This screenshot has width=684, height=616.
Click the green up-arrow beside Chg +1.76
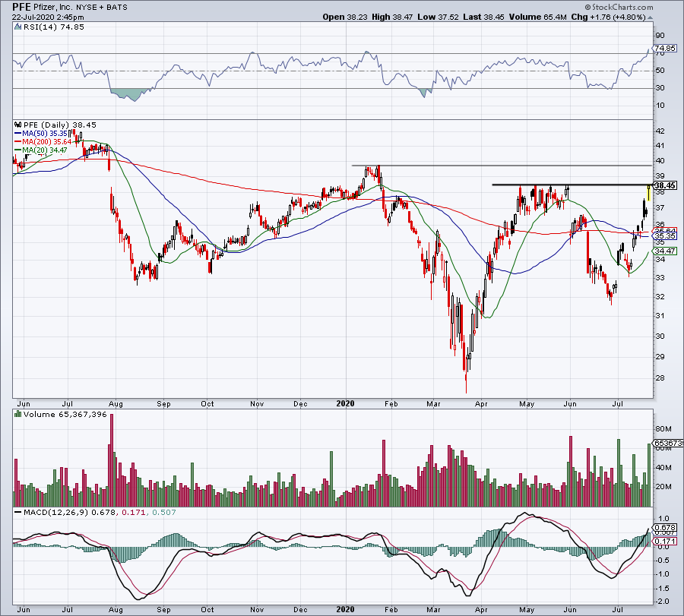tap(650, 17)
